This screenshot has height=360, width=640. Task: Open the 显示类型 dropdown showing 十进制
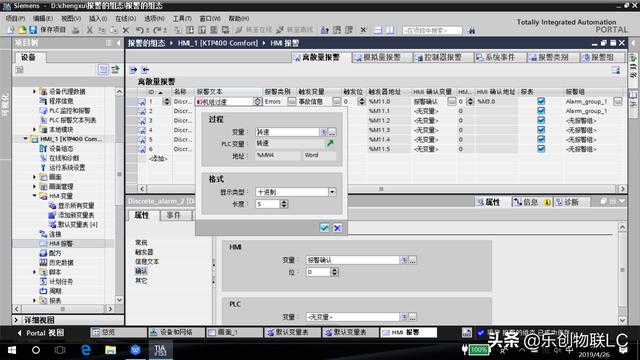332,192
